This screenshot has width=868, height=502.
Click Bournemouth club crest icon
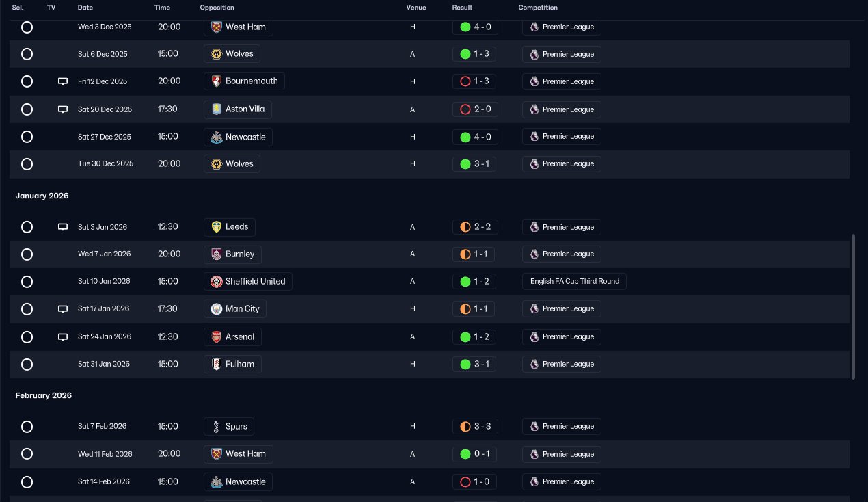[217, 81]
